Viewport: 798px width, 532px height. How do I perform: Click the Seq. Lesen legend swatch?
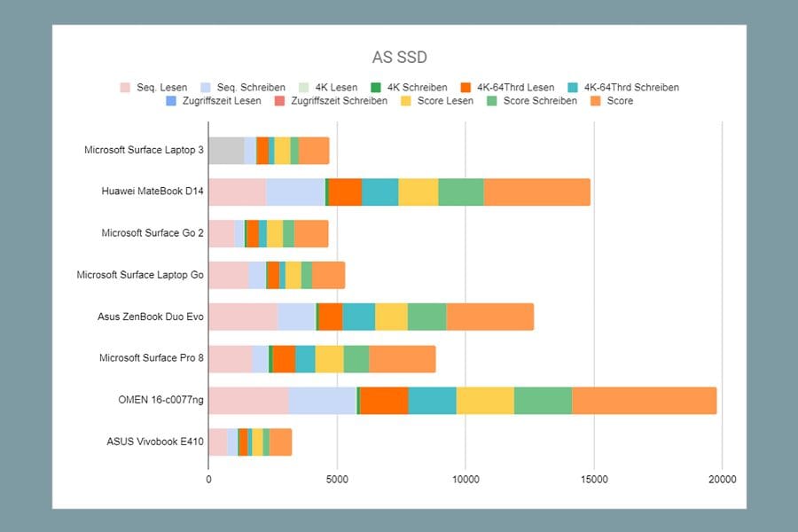click(125, 88)
